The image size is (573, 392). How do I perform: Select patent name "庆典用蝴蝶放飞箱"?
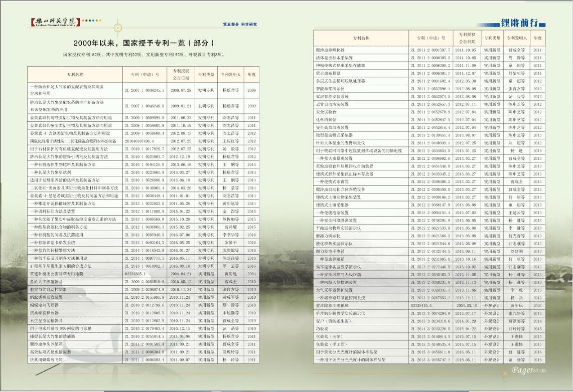click(46, 359)
